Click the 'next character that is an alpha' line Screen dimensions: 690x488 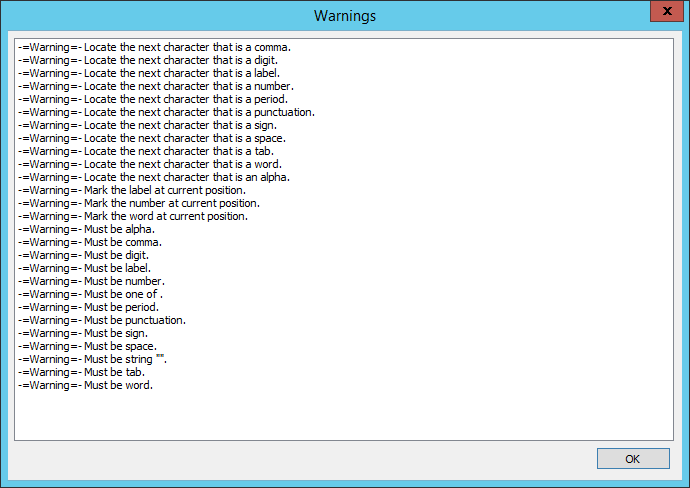click(153, 177)
